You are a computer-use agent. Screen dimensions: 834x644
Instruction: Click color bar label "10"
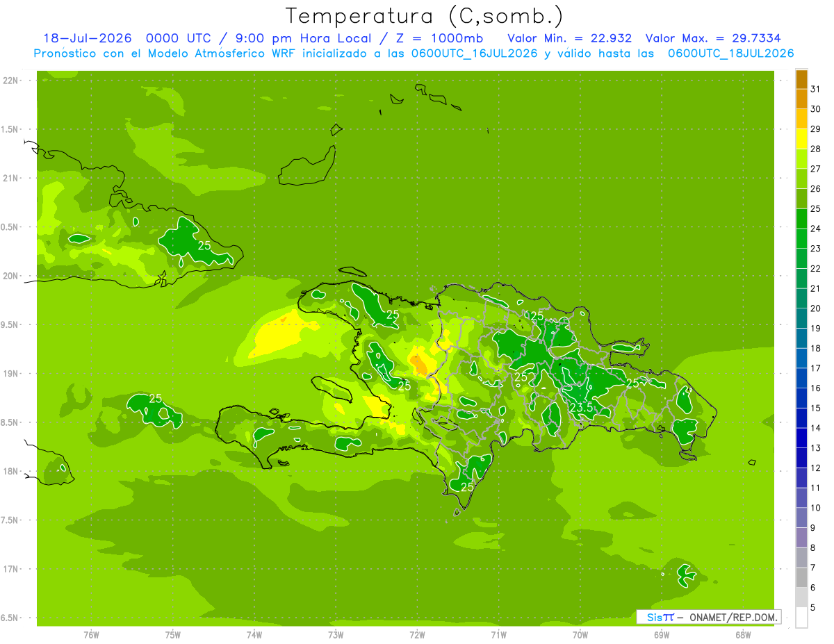tap(816, 508)
